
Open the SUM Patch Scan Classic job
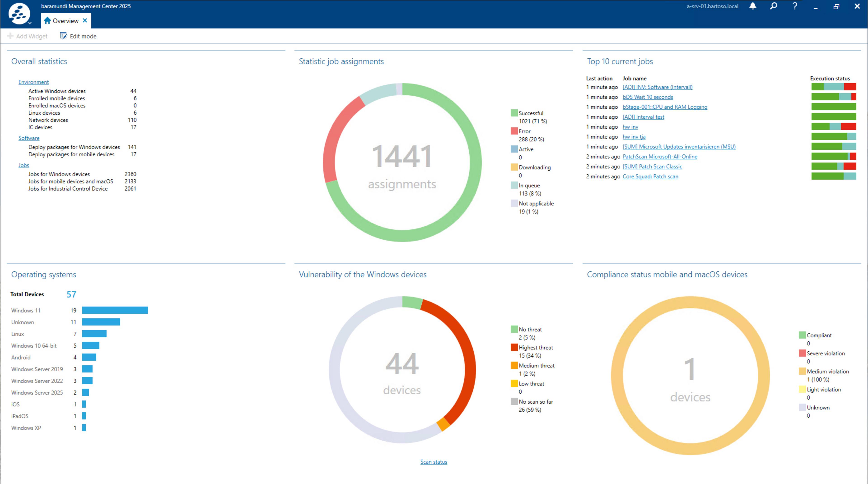(x=652, y=166)
